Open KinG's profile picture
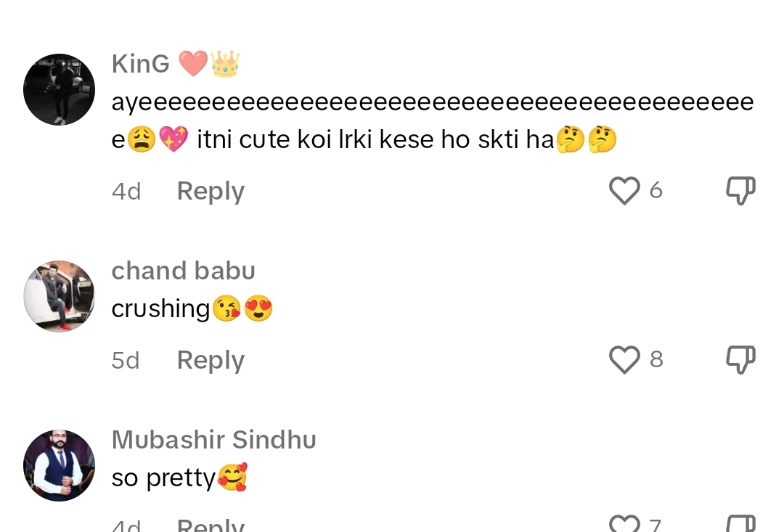784x532 pixels. (x=60, y=89)
